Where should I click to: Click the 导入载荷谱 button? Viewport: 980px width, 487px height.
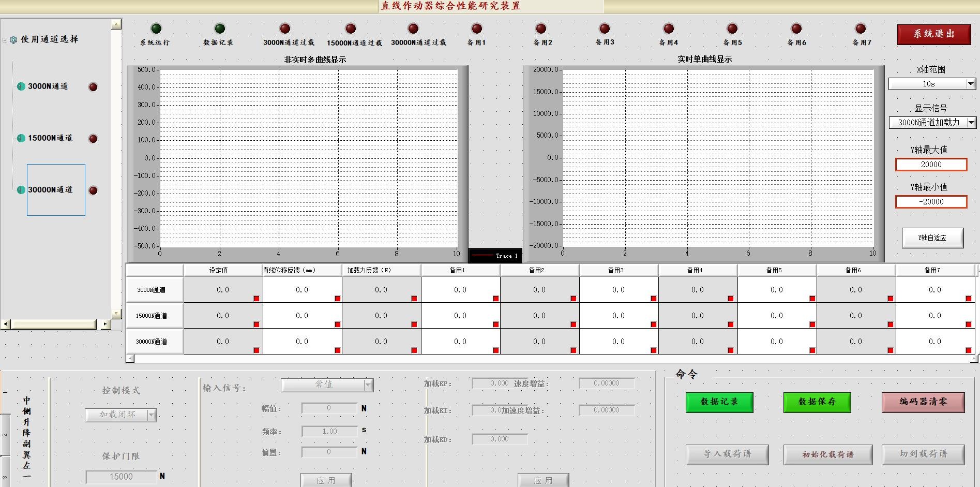727,454
